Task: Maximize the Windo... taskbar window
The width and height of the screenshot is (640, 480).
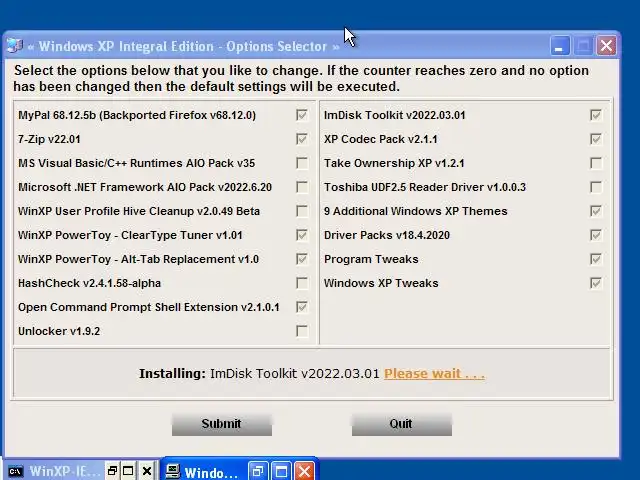Action: tap(281, 472)
